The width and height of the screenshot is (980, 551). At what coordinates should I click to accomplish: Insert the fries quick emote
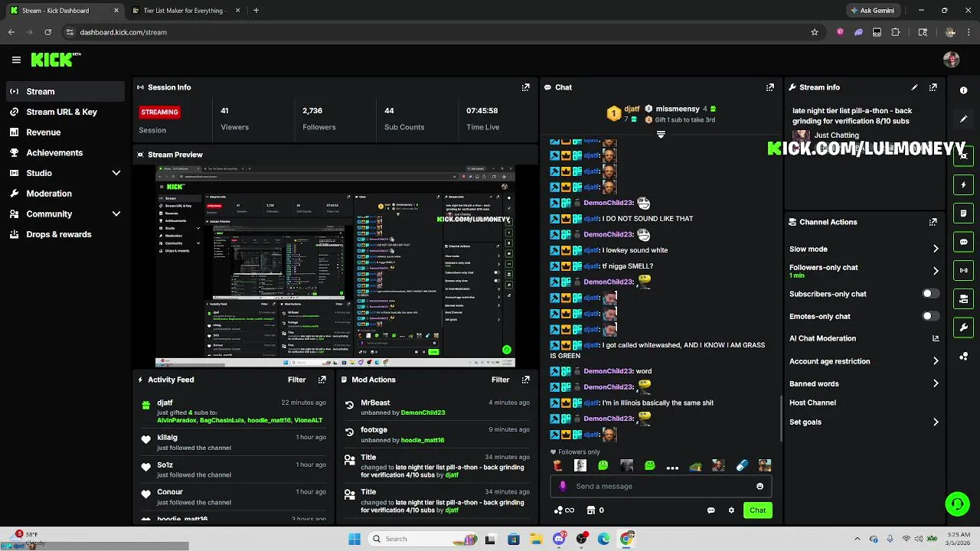point(557,465)
